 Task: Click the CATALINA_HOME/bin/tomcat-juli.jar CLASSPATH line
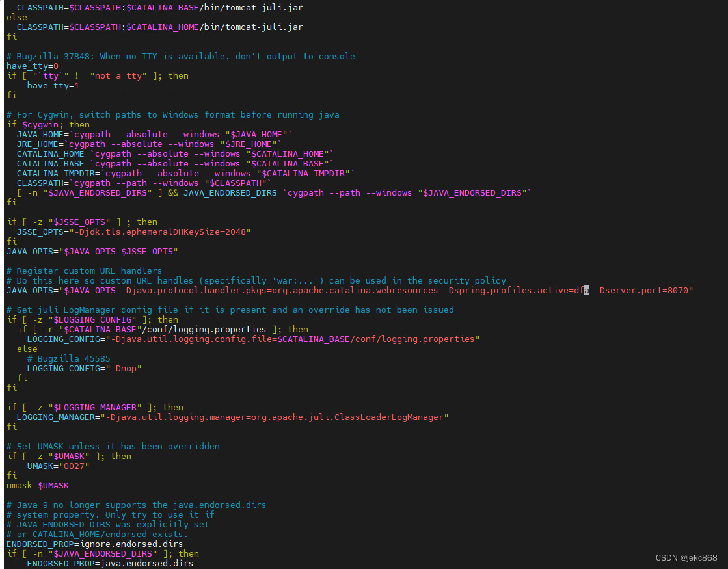pos(159,27)
